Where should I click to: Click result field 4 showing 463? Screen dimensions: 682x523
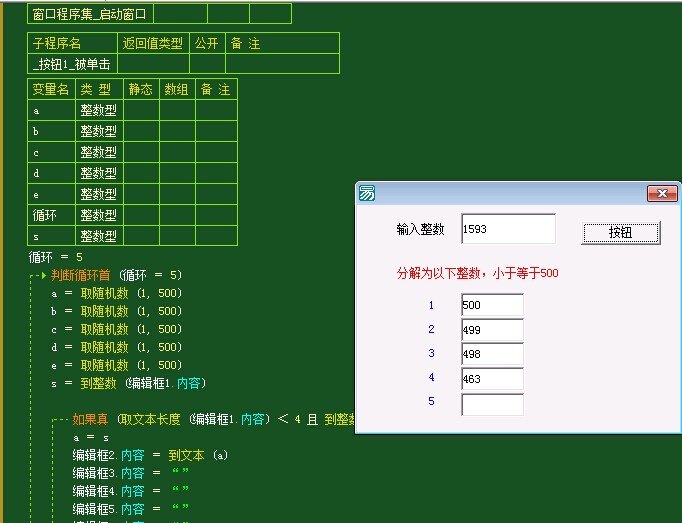[x=492, y=379]
